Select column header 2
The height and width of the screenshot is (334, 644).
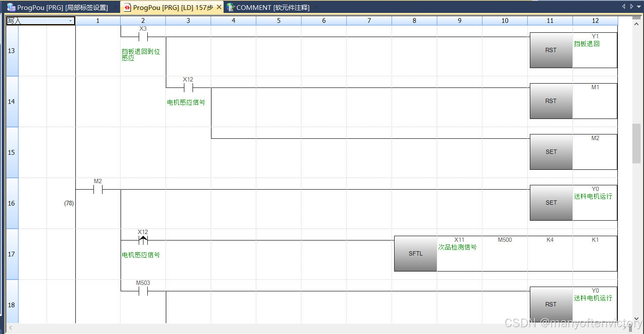coord(143,21)
